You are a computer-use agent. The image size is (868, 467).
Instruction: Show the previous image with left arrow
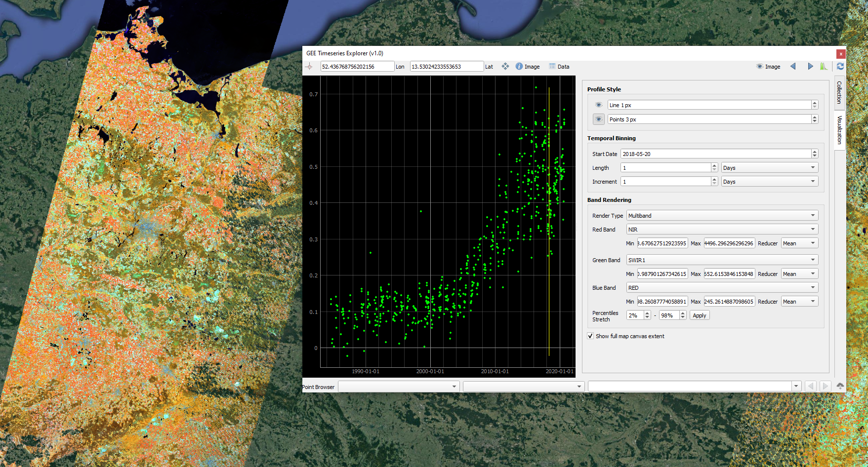click(793, 66)
